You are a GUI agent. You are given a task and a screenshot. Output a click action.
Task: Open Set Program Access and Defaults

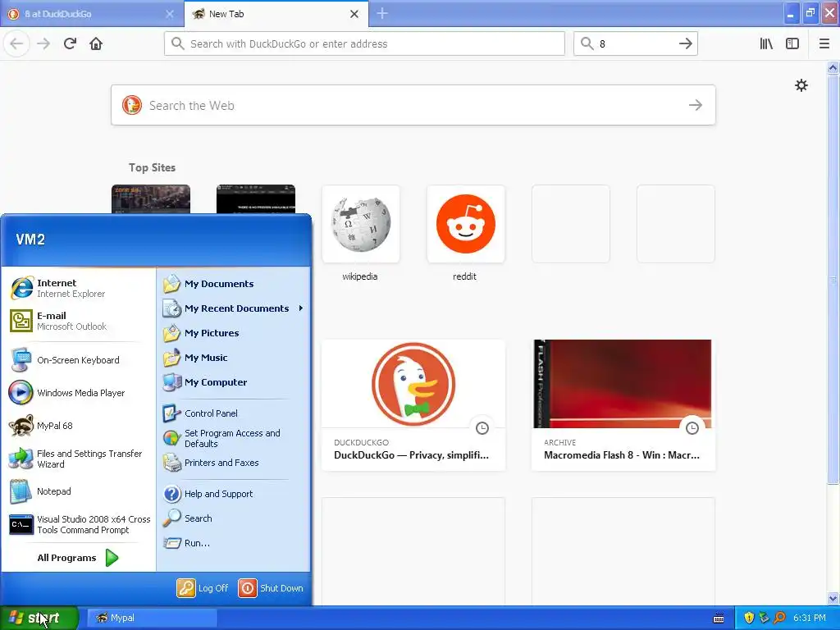click(x=234, y=438)
